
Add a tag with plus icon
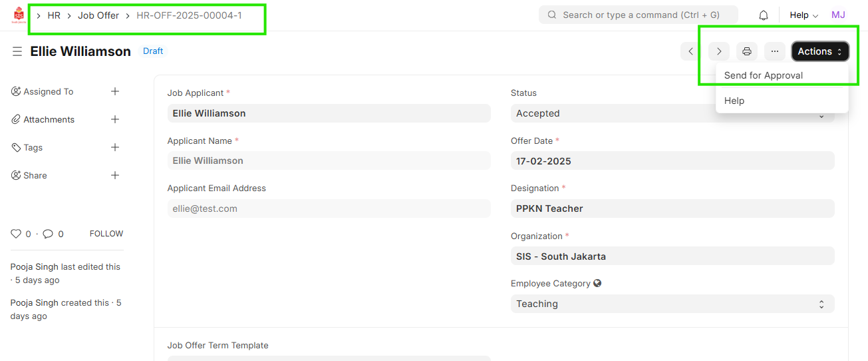pos(115,147)
